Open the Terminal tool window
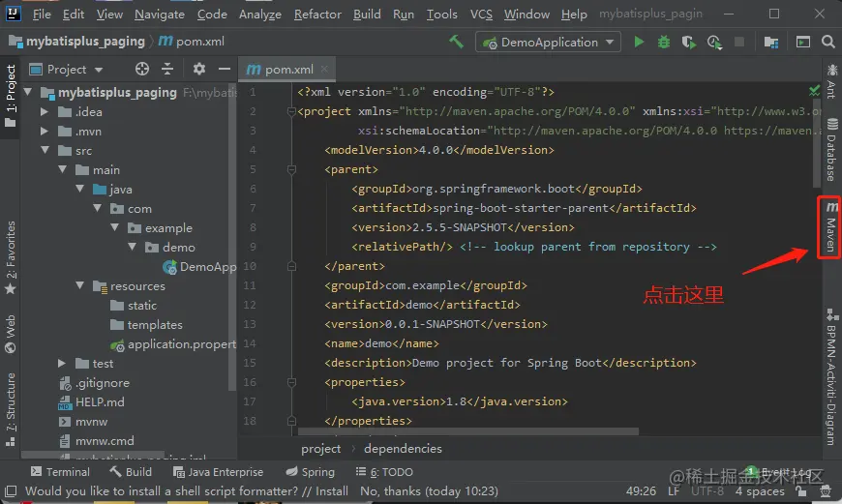The height and width of the screenshot is (504, 842). click(60, 472)
